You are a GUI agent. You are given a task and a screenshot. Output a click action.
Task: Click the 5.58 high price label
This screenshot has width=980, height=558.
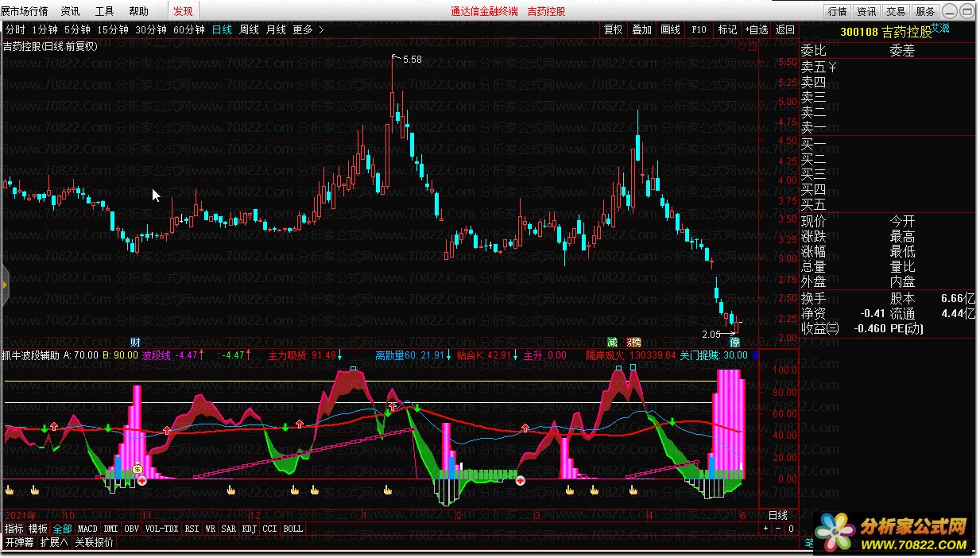tap(412, 59)
